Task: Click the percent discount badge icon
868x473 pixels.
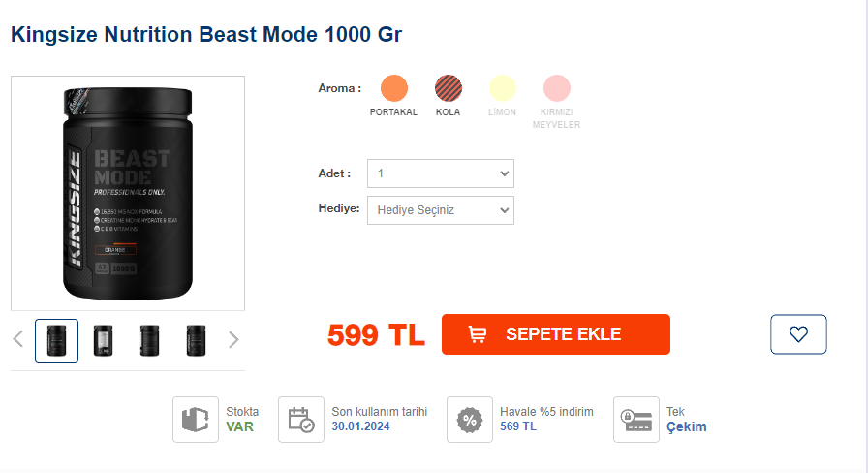Action: click(470, 420)
